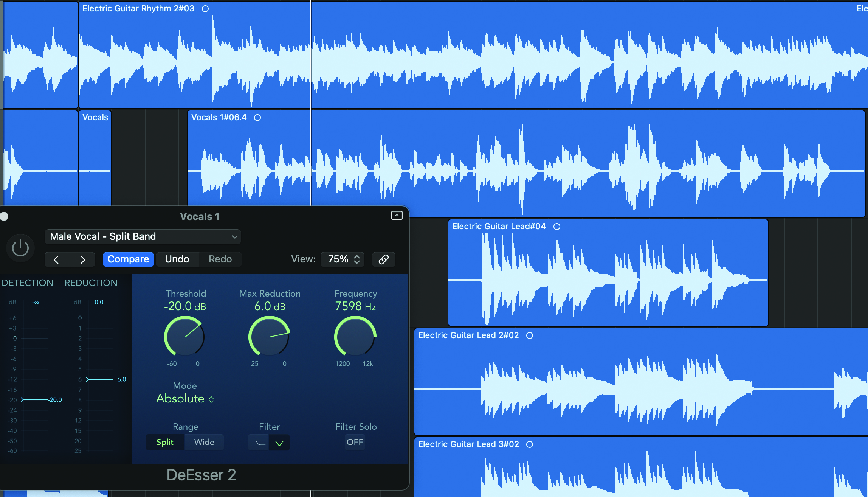The width and height of the screenshot is (868, 497).
Task: Toggle Filter Solo OFF button
Action: point(355,442)
